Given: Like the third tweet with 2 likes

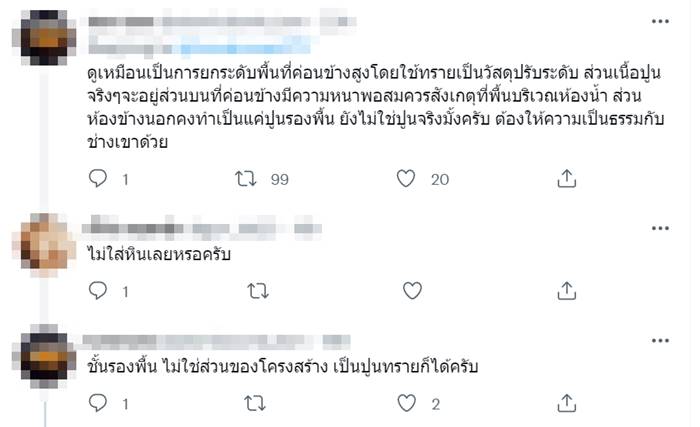Looking at the screenshot, I should (x=406, y=403).
